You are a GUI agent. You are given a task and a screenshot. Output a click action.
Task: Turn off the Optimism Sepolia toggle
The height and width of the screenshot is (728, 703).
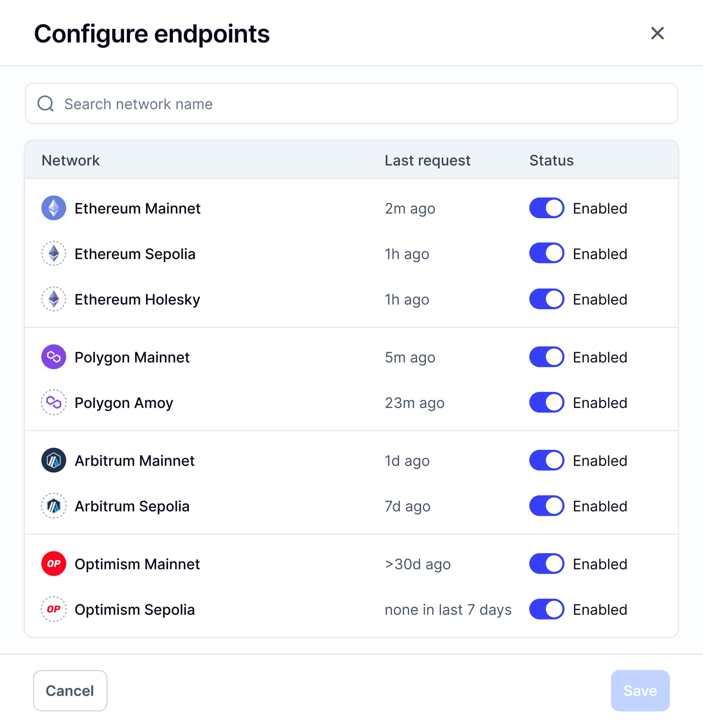(x=546, y=609)
